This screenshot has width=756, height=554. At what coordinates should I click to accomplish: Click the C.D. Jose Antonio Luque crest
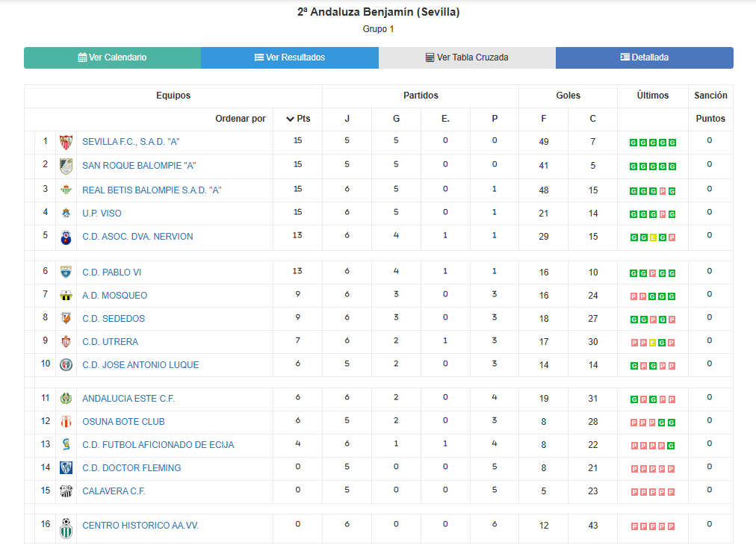[66, 364]
